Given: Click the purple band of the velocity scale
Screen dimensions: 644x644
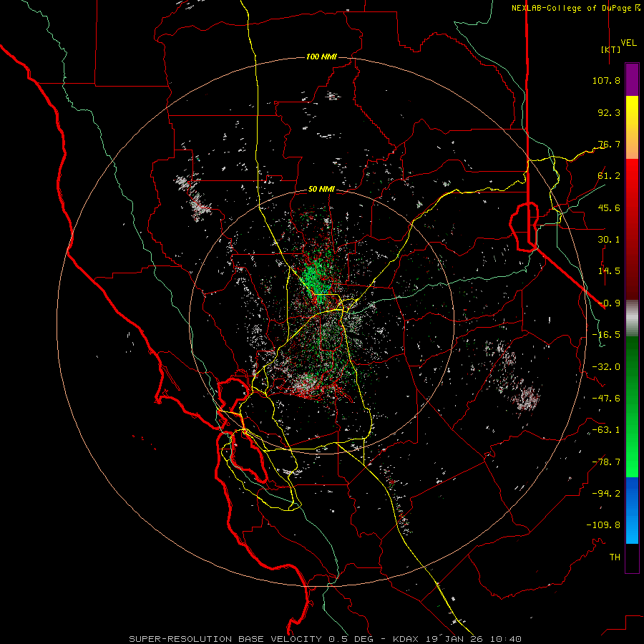Looking at the screenshot, I should tap(632, 79).
